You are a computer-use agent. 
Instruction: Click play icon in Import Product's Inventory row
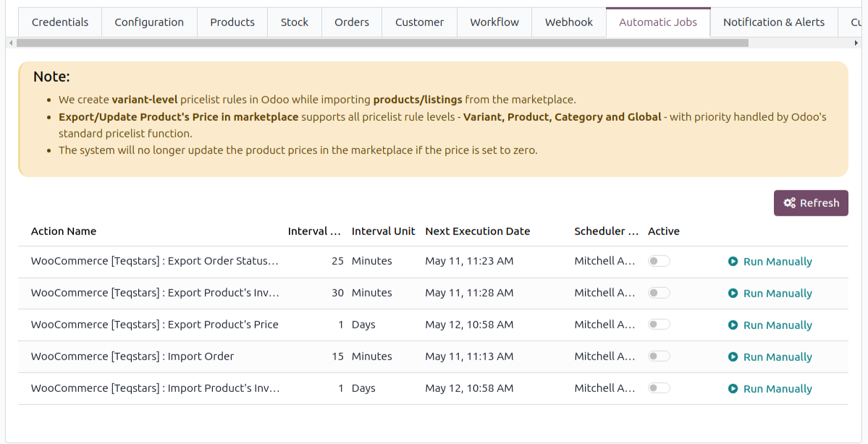point(733,389)
